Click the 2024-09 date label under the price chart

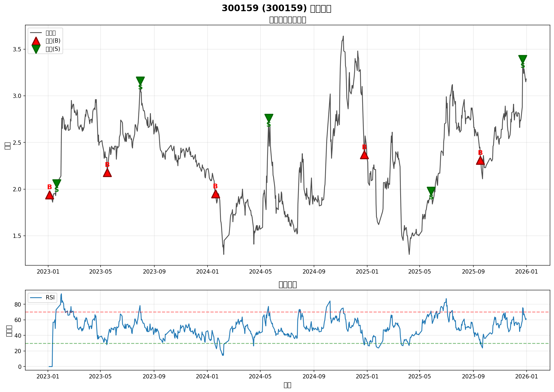click(x=314, y=272)
